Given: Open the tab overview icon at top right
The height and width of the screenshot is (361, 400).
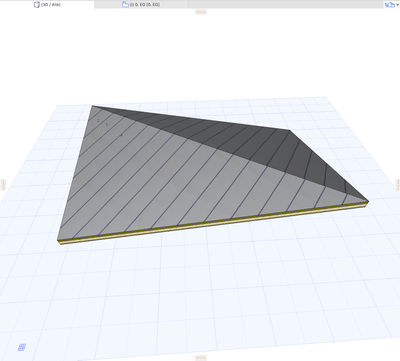Looking at the screenshot, I should point(389,5).
